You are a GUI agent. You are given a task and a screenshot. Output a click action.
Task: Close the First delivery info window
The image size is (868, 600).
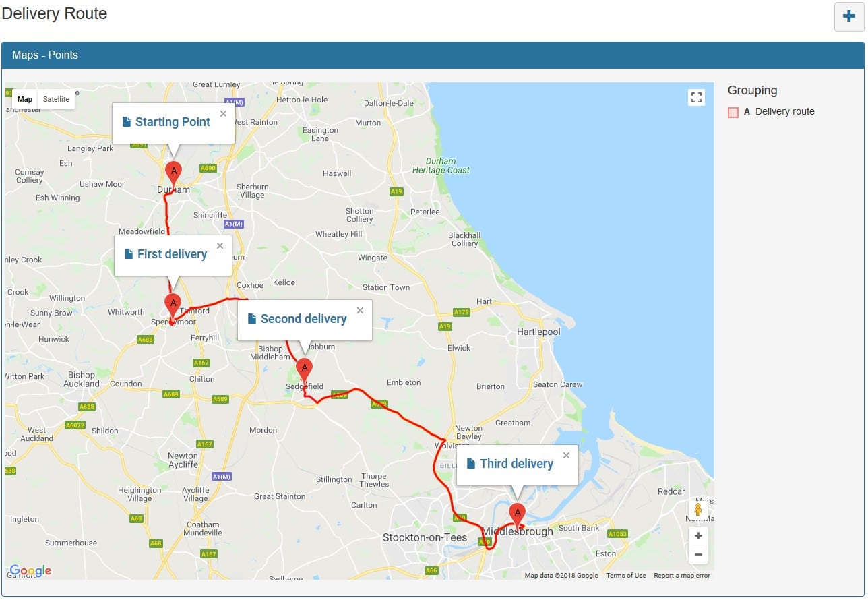click(220, 246)
